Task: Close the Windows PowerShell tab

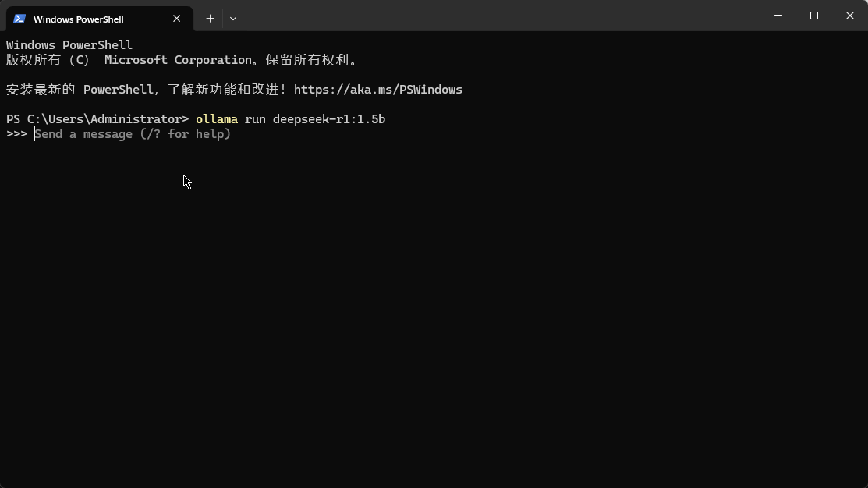Action: [177, 19]
